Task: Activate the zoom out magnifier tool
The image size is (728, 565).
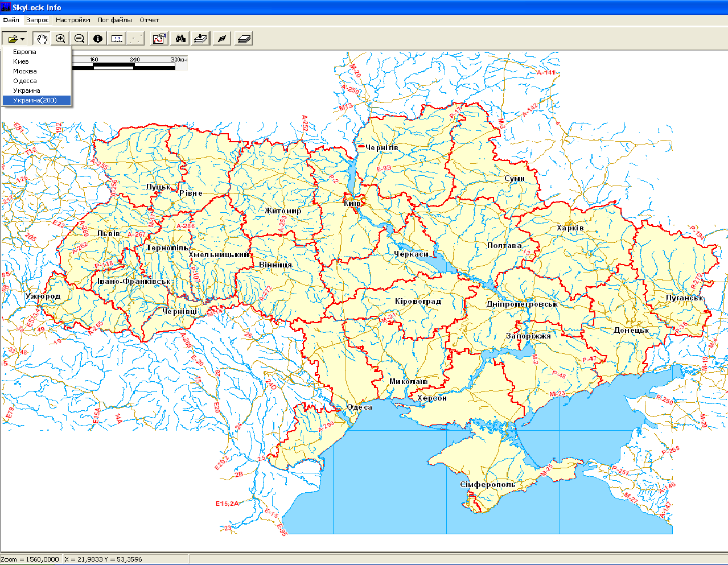Action: click(79, 39)
